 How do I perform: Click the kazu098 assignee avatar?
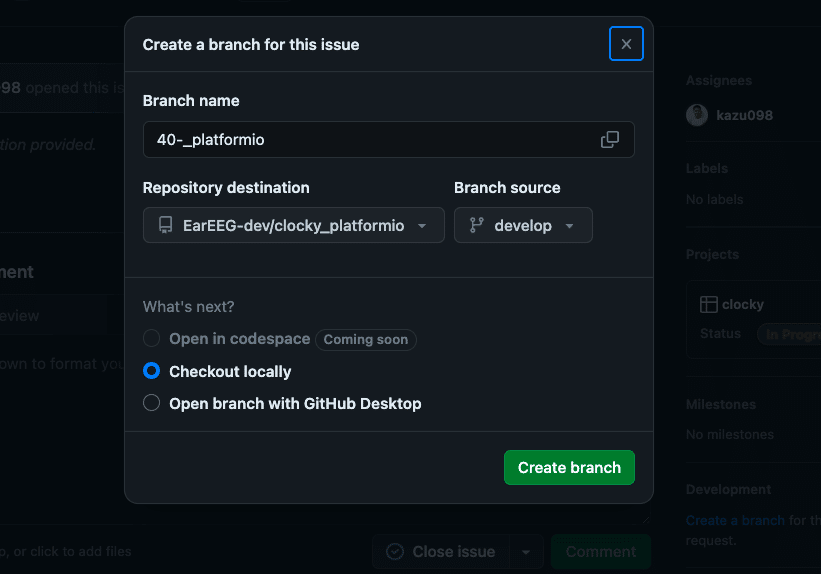tap(697, 115)
